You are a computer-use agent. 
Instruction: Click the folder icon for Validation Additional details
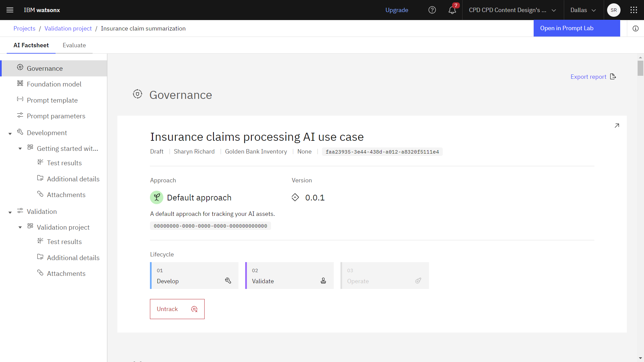click(40, 257)
